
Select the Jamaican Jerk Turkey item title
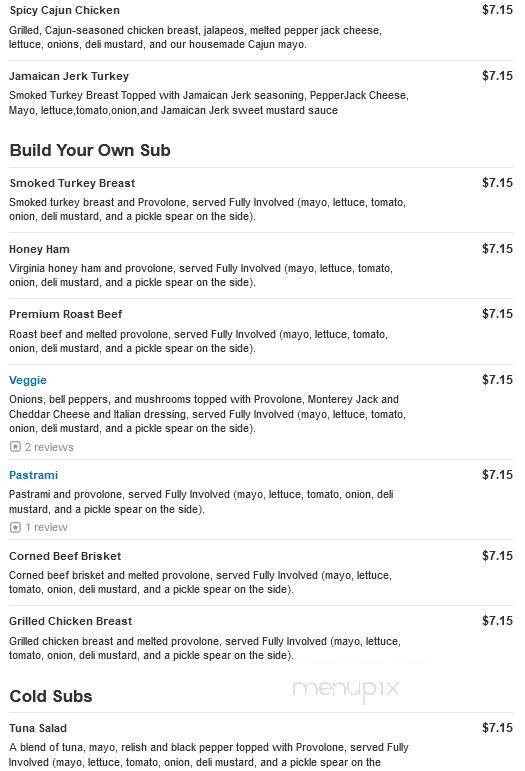(69, 76)
